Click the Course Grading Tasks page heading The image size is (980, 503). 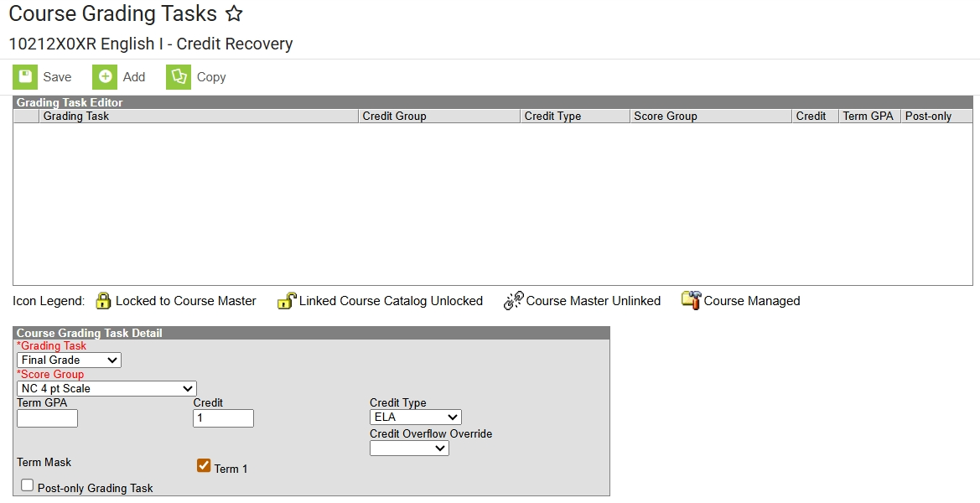(112, 13)
